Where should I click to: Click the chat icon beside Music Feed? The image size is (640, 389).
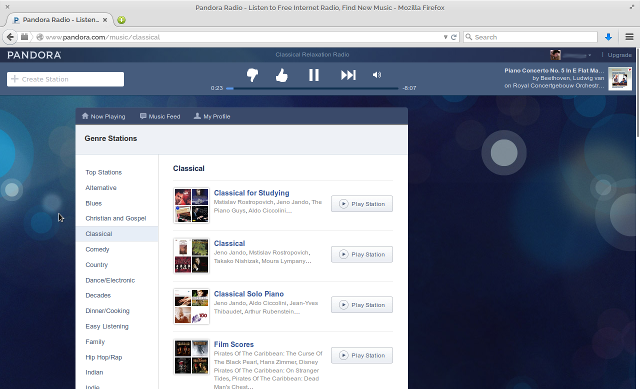point(143,116)
